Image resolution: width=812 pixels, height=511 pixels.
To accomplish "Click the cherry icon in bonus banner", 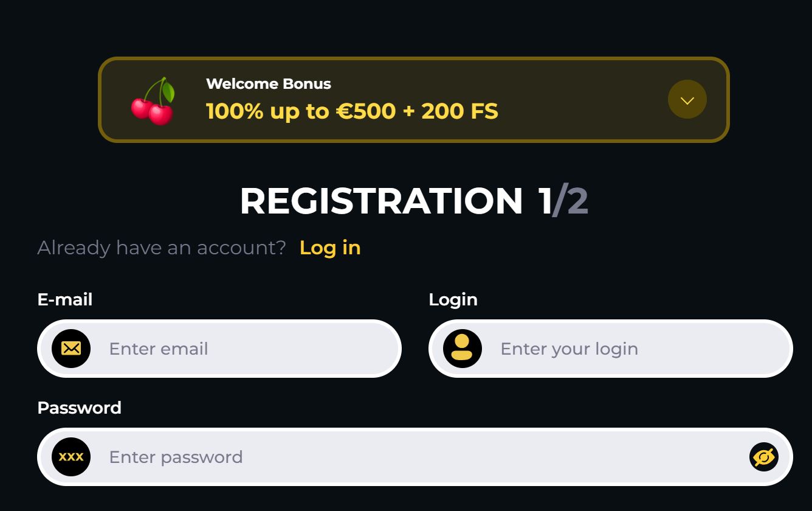I will [153, 101].
